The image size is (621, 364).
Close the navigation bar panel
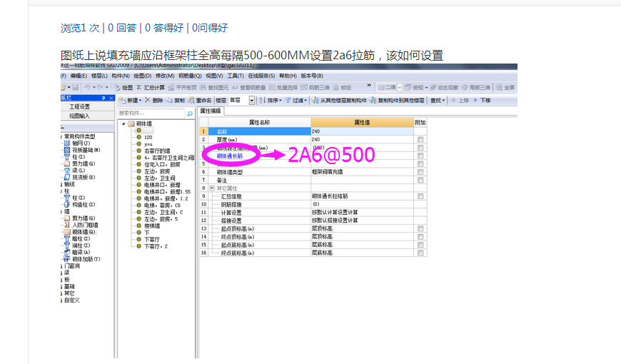click(x=111, y=98)
